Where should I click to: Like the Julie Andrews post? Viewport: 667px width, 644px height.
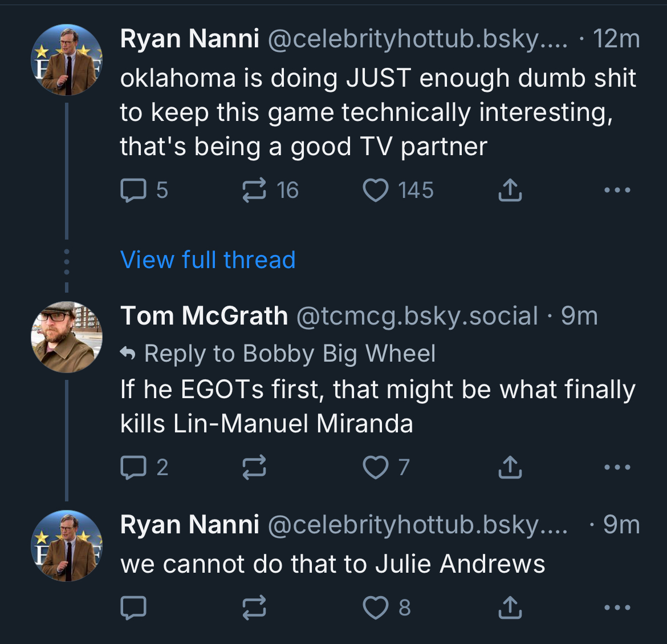coord(376,608)
